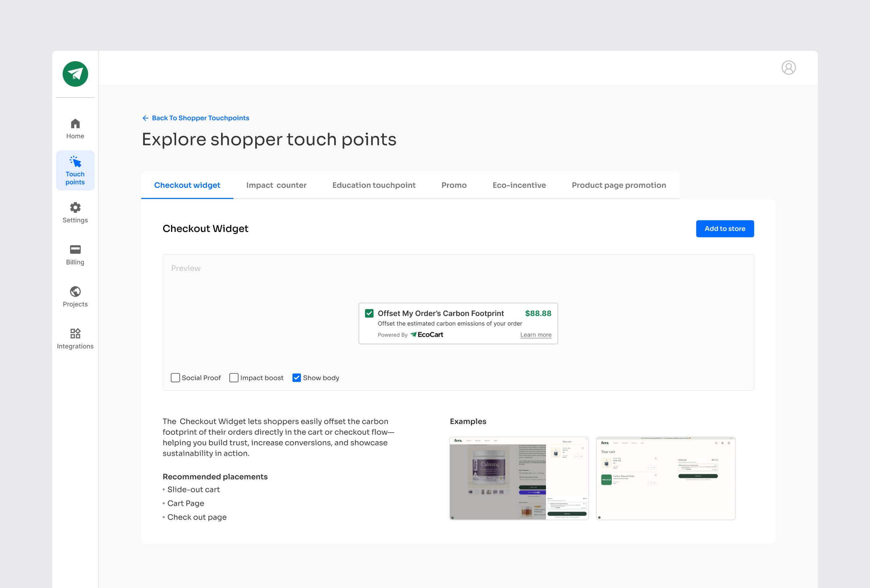Switch to Product page promotion tab
870x588 pixels.
tap(618, 185)
